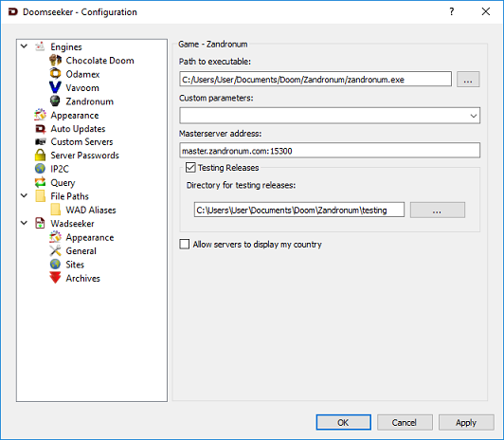Click the Sites globe icon
The width and height of the screenshot is (504, 440).
(55, 265)
